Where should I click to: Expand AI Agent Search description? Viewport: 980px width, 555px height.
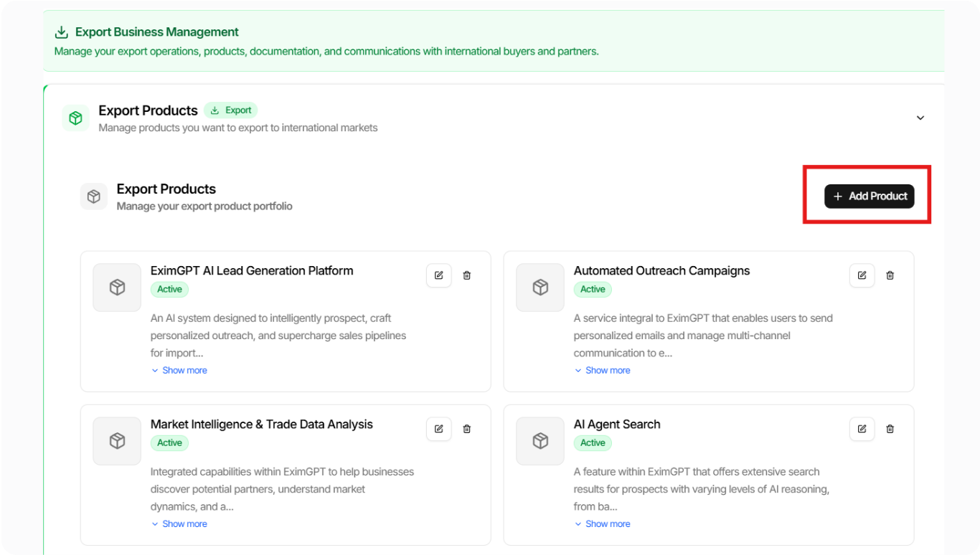(603, 524)
